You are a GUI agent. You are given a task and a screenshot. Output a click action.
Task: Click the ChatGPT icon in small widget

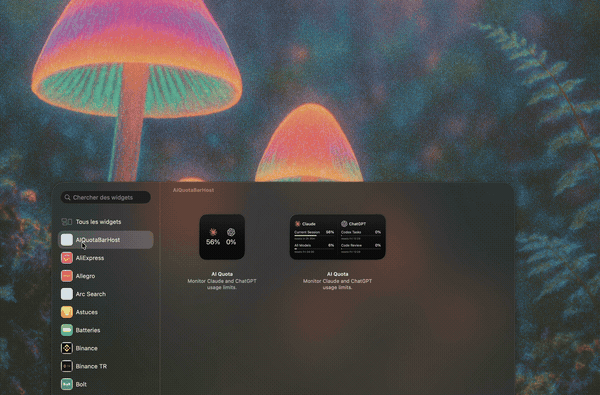coord(231,232)
